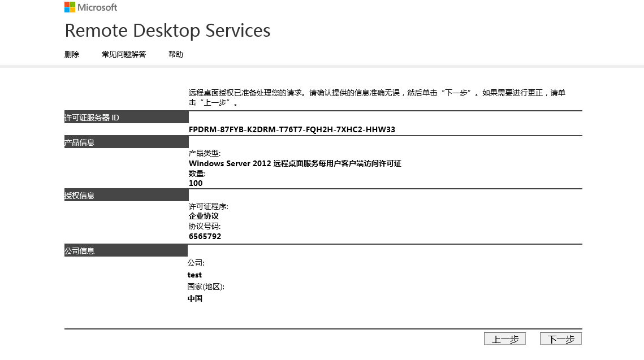Screen dimensions: 644x360
Task: Click the license server ID starting FPDRM
Action: pos(292,129)
